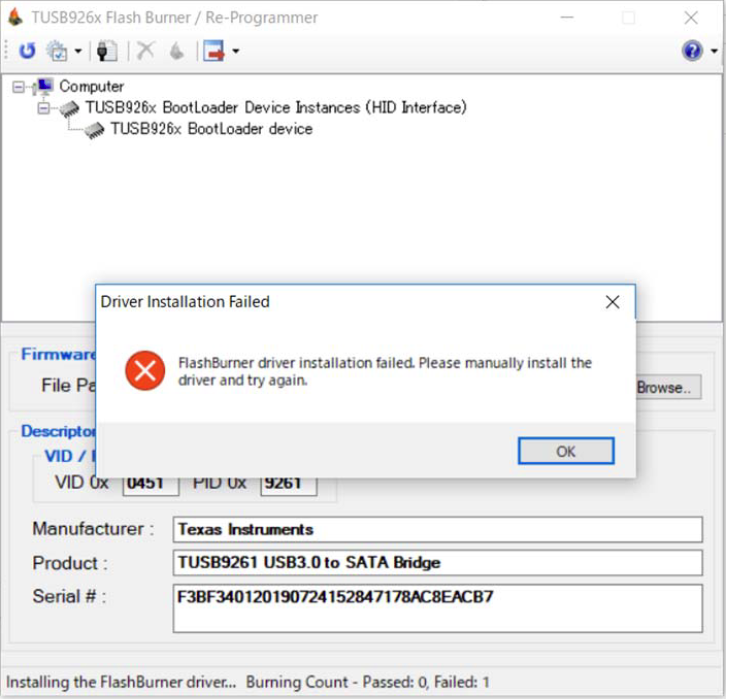Click the red arrow exit toolbar icon
Viewport: 733px width, 699px height.
click(214, 50)
